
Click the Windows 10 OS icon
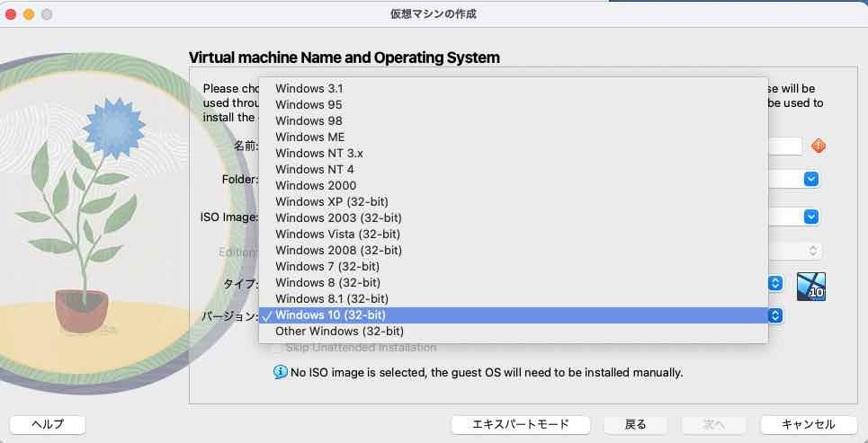pos(811,287)
